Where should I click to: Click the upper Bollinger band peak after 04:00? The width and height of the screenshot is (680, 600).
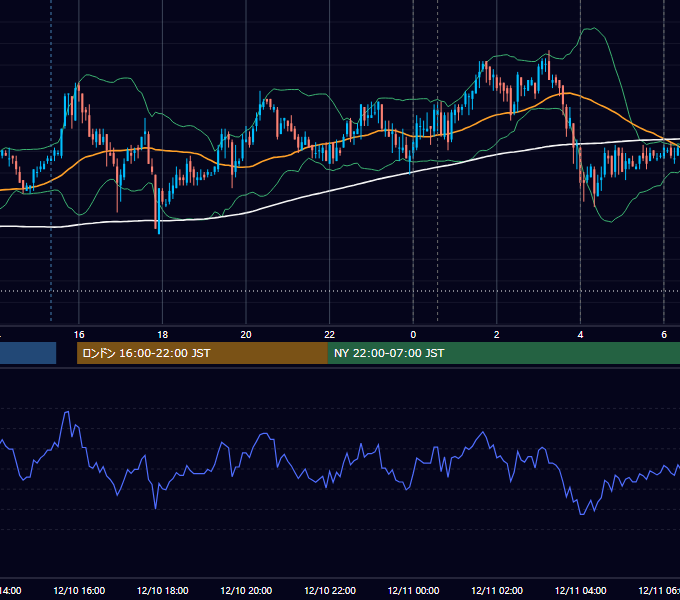point(592,29)
